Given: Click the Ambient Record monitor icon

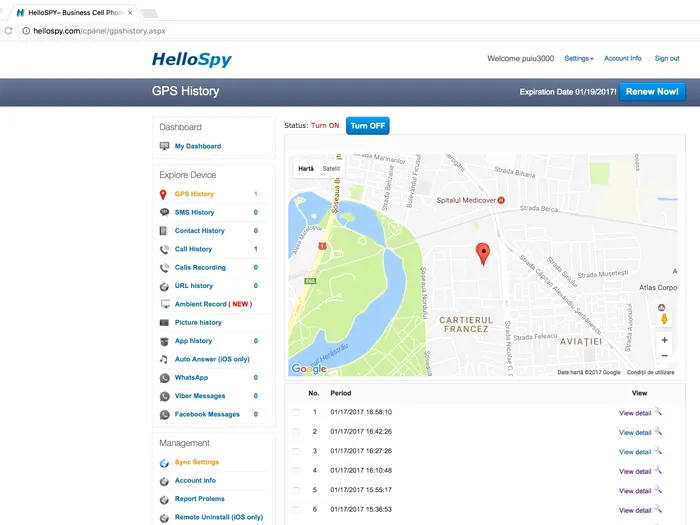Looking at the screenshot, I should [165, 304].
